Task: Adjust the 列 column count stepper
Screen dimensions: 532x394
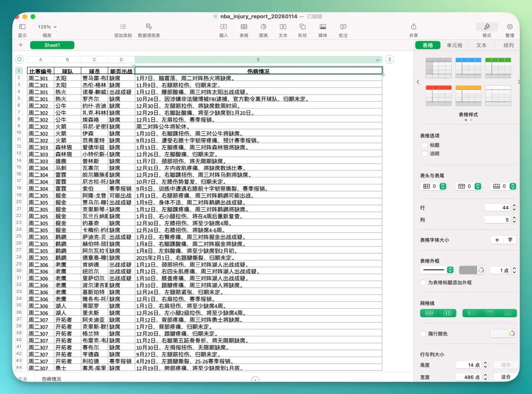Action: point(514,220)
